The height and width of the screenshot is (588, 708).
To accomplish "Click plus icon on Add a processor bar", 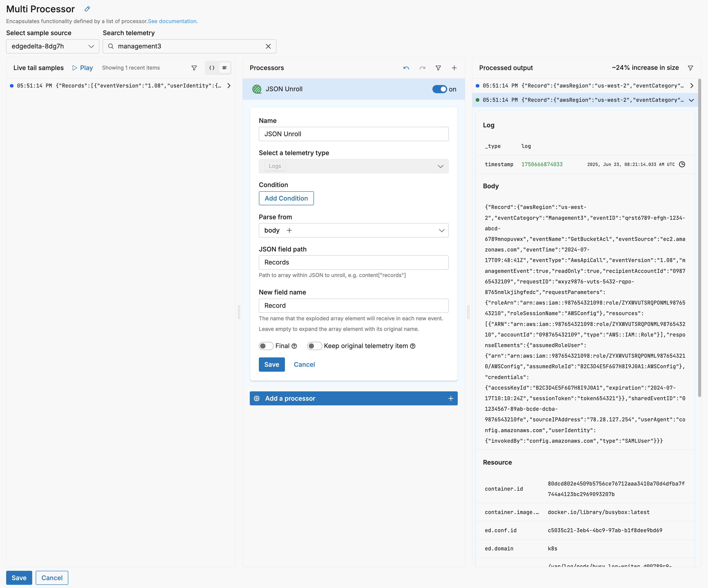I will (451, 399).
